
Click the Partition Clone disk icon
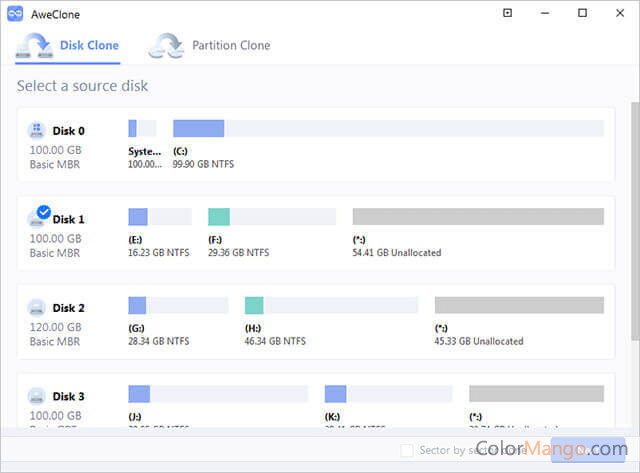pyautogui.click(x=164, y=46)
